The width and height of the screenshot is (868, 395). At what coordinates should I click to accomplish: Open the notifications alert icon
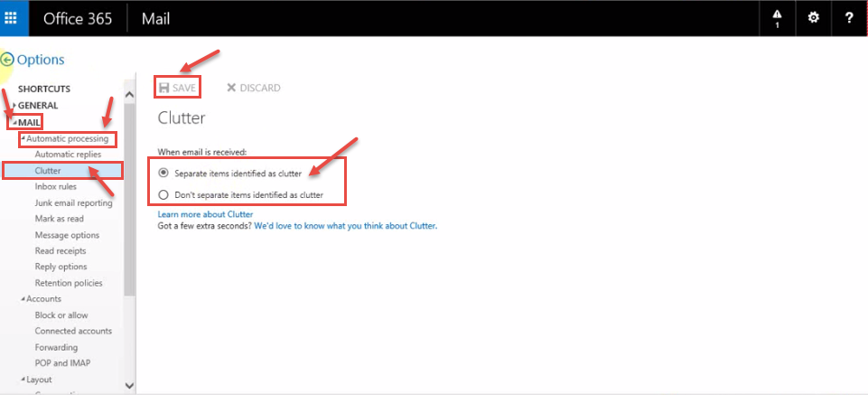coord(777,18)
